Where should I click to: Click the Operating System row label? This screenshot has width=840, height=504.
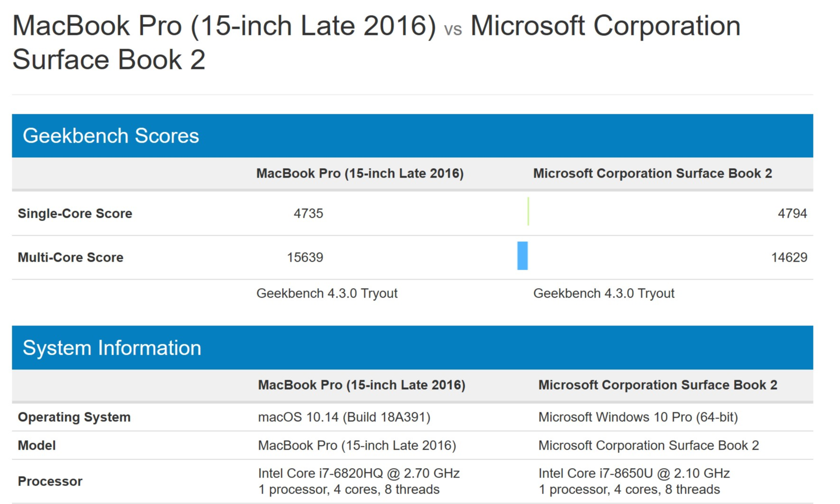[x=74, y=417]
